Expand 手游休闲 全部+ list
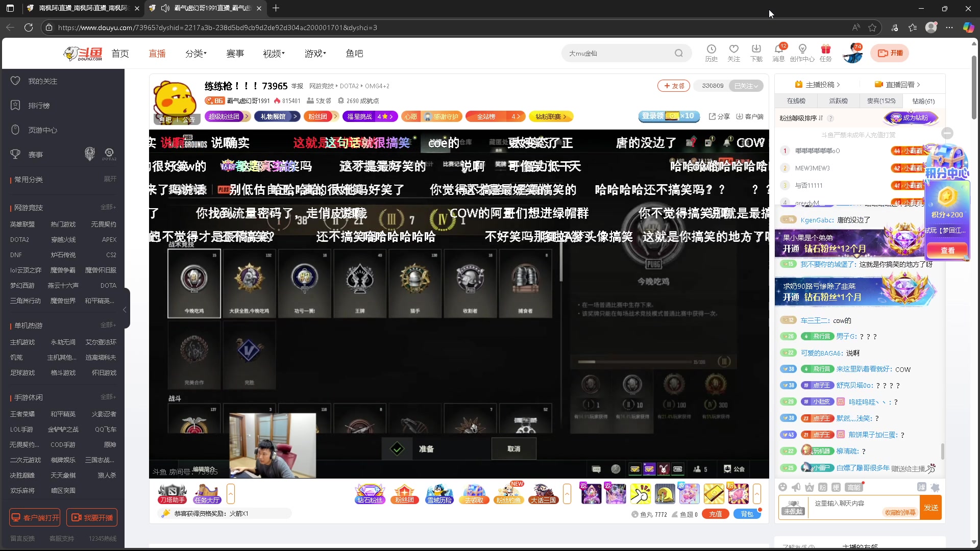Image resolution: width=980 pixels, height=551 pixels. [x=108, y=397]
